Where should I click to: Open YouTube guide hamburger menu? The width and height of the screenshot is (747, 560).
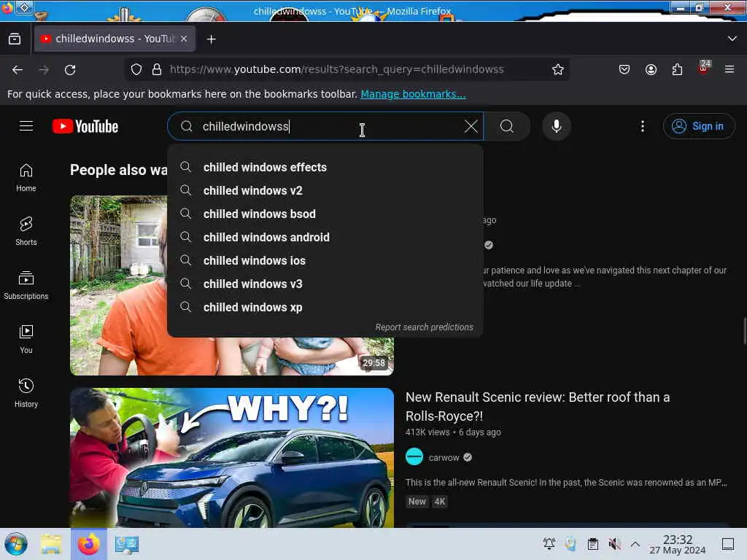[26, 126]
